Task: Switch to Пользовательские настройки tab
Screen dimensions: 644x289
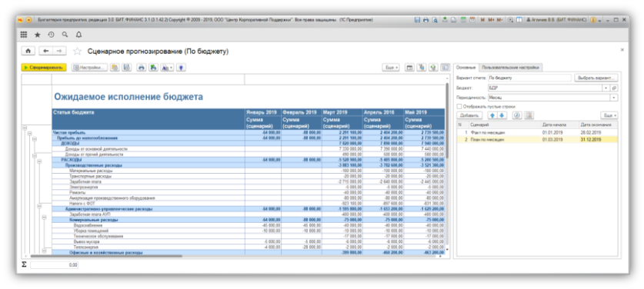Action: (511, 68)
